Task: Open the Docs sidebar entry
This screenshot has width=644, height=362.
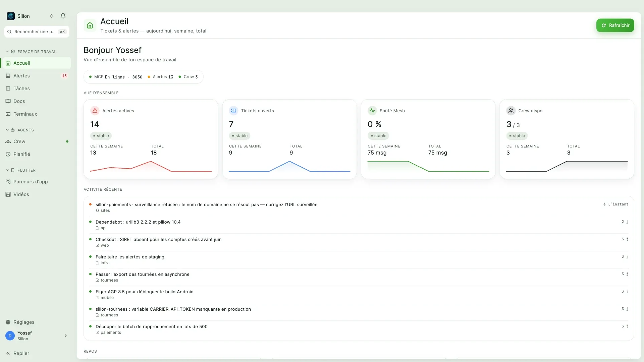Action: 36,101
